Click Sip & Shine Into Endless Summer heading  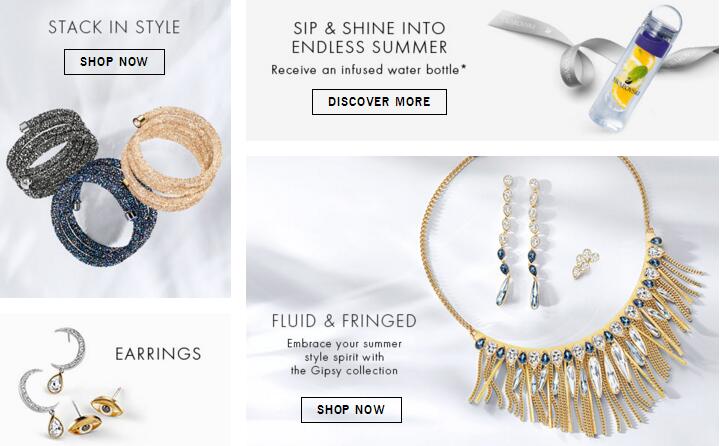point(369,37)
